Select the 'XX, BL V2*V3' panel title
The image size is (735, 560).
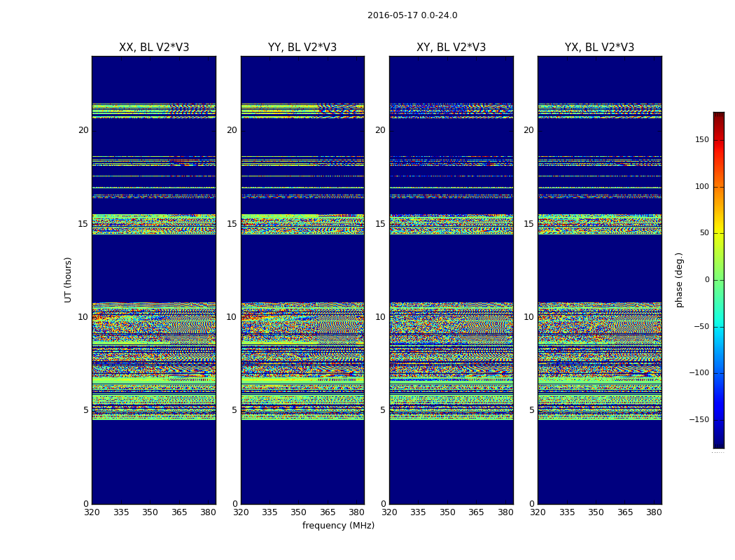coord(154,48)
